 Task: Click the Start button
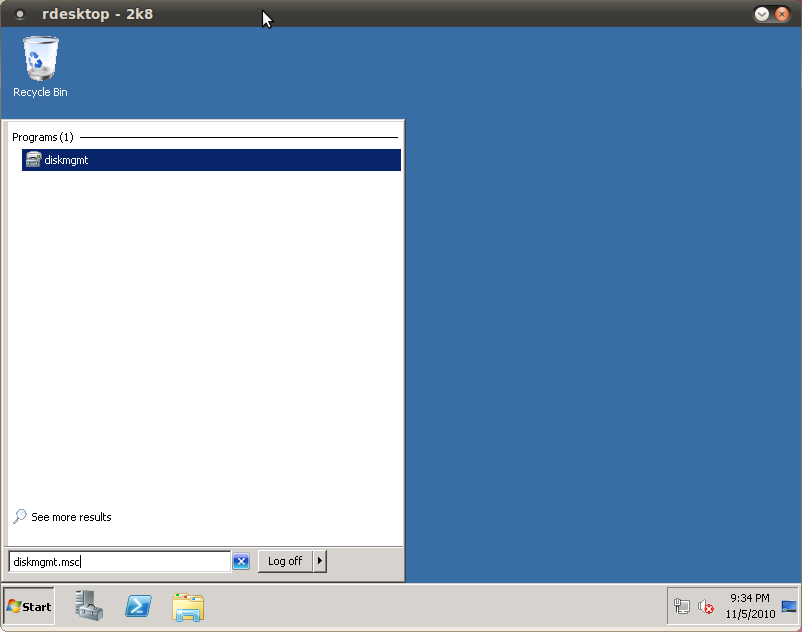(x=29, y=606)
